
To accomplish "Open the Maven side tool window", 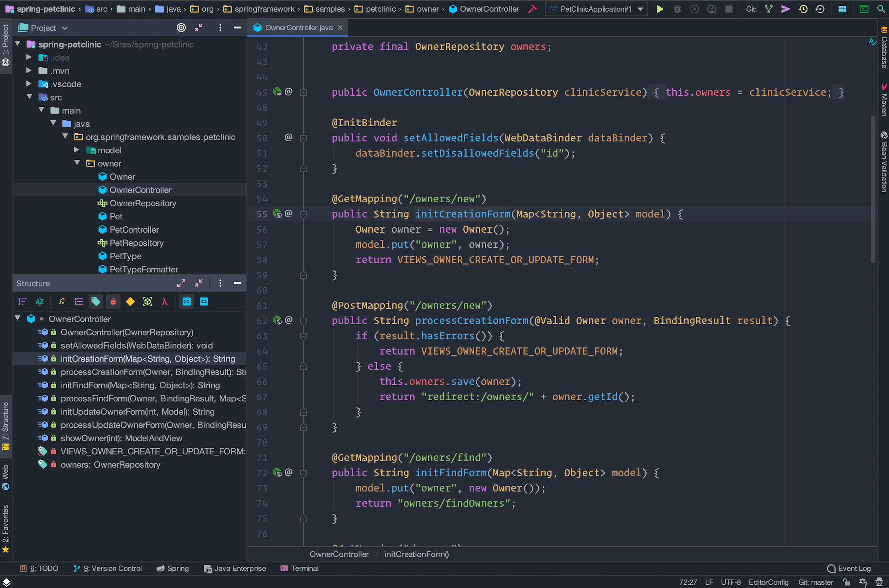I will point(884,100).
